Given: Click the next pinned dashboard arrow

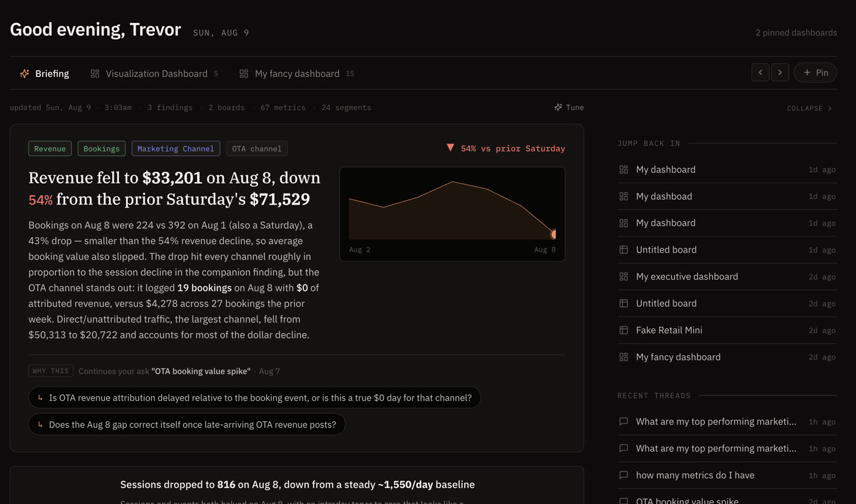Looking at the screenshot, I should 780,72.
